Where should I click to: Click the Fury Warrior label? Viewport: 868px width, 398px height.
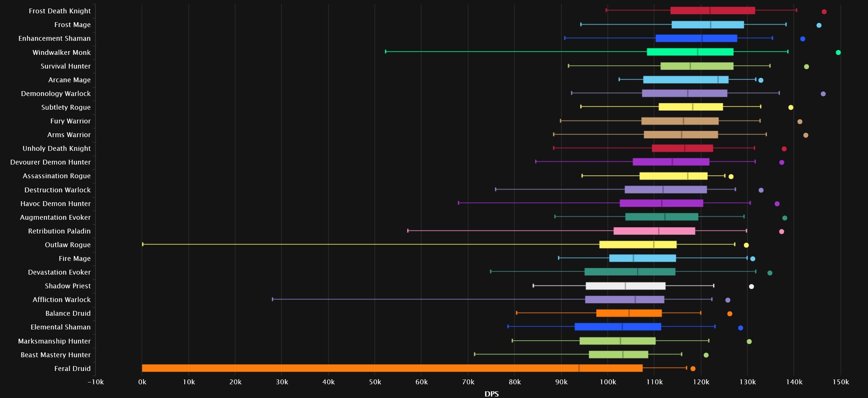(x=70, y=121)
